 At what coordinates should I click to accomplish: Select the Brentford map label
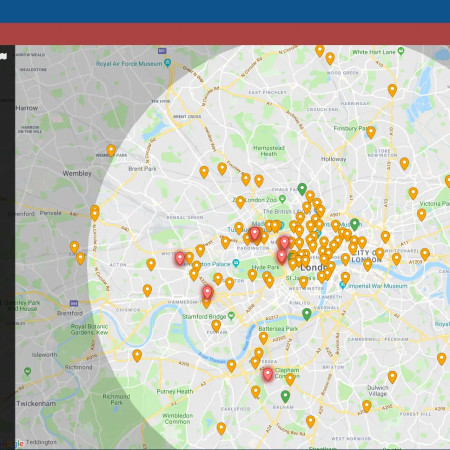pos(70,313)
